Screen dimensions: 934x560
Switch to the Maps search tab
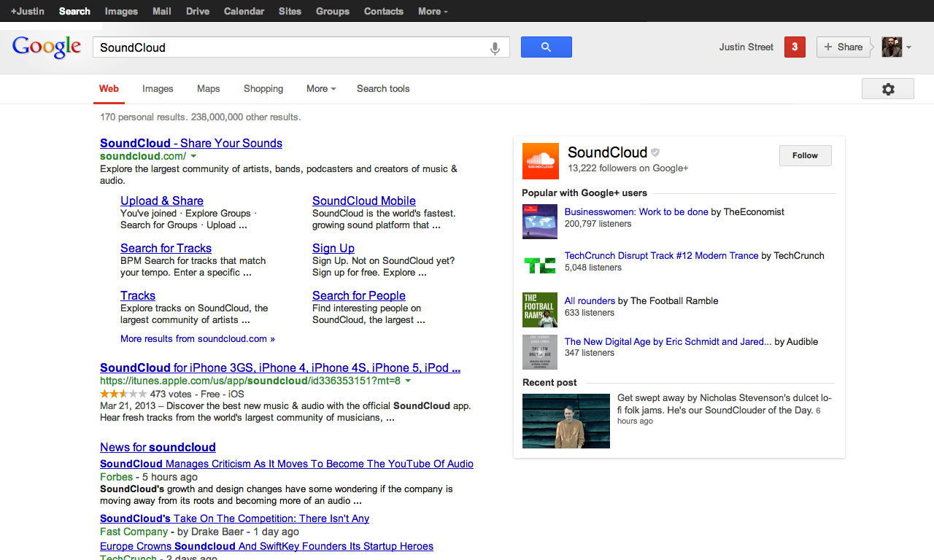(x=208, y=89)
